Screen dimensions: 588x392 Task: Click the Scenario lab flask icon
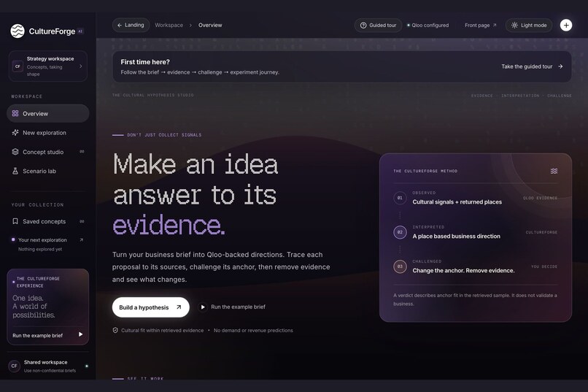[15, 171]
